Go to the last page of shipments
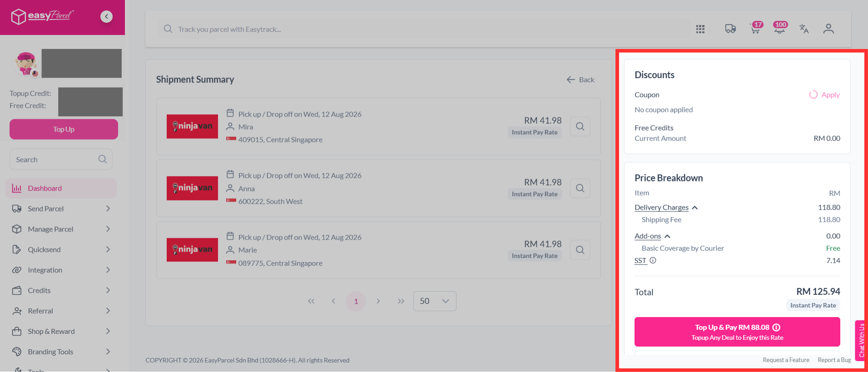 click(x=401, y=301)
